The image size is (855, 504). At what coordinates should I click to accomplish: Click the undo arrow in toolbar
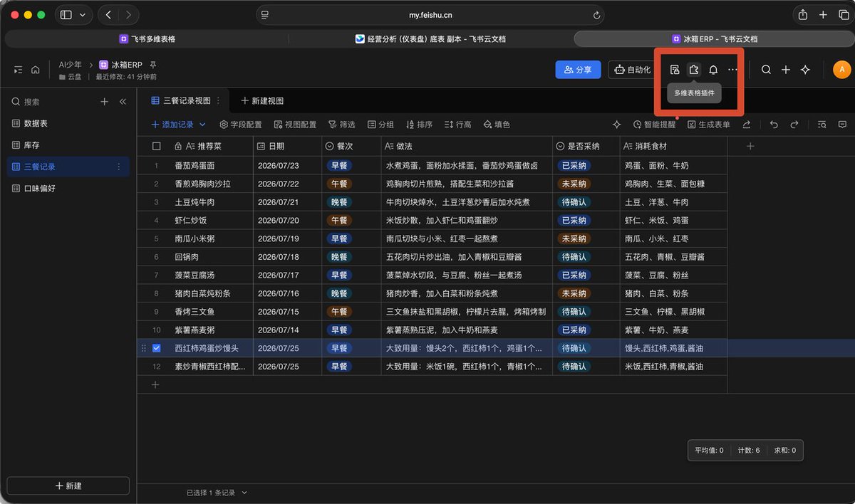click(x=774, y=125)
